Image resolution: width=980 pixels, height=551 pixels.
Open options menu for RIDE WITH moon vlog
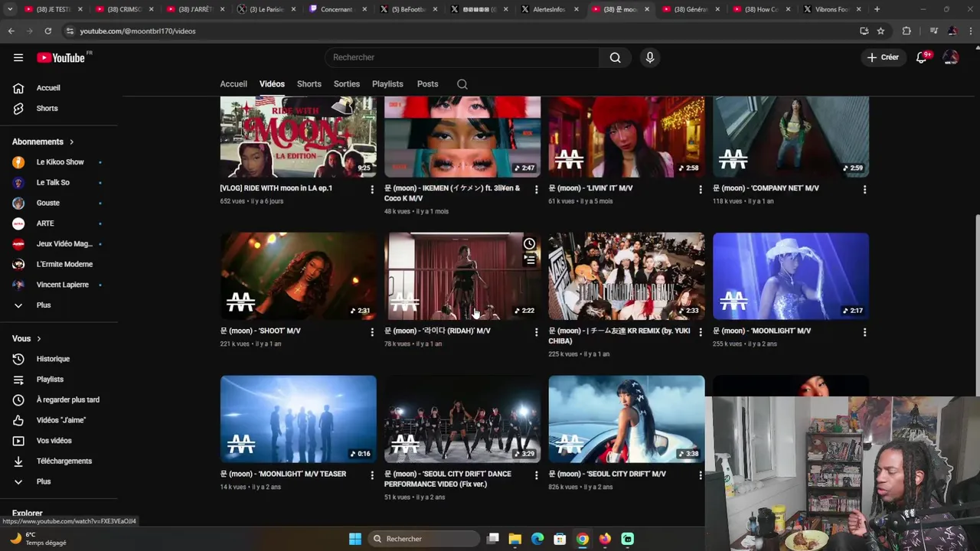point(372,189)
